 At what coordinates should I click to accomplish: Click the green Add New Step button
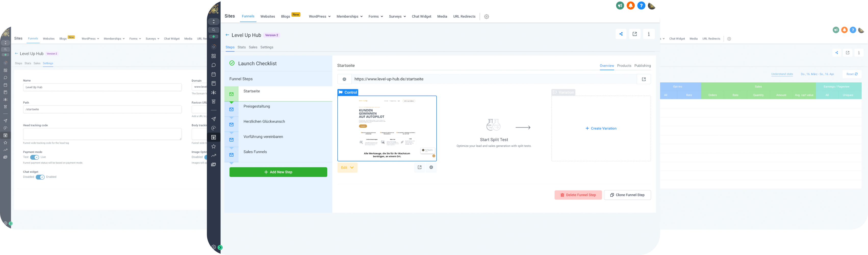click(x=278, y=172)
